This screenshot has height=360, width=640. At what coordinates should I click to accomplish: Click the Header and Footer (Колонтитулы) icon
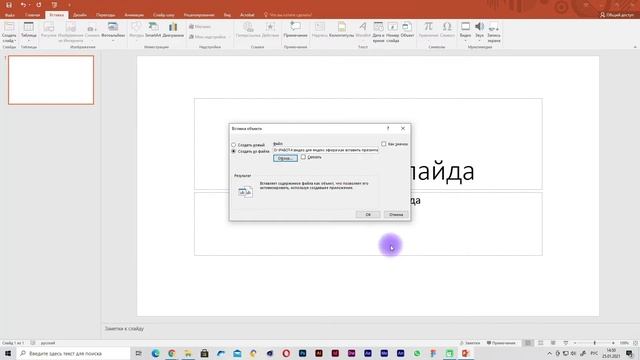point(342,27)
